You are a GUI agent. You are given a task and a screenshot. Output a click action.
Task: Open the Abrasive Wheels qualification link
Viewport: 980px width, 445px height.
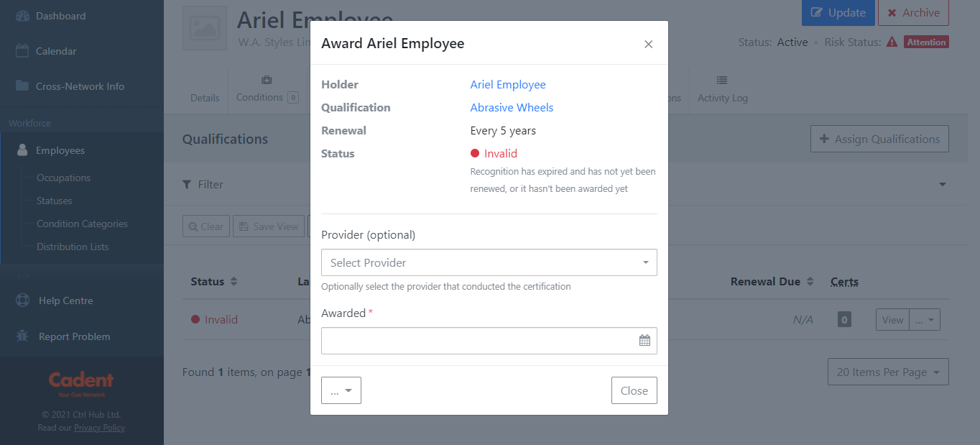click(512, 108)
